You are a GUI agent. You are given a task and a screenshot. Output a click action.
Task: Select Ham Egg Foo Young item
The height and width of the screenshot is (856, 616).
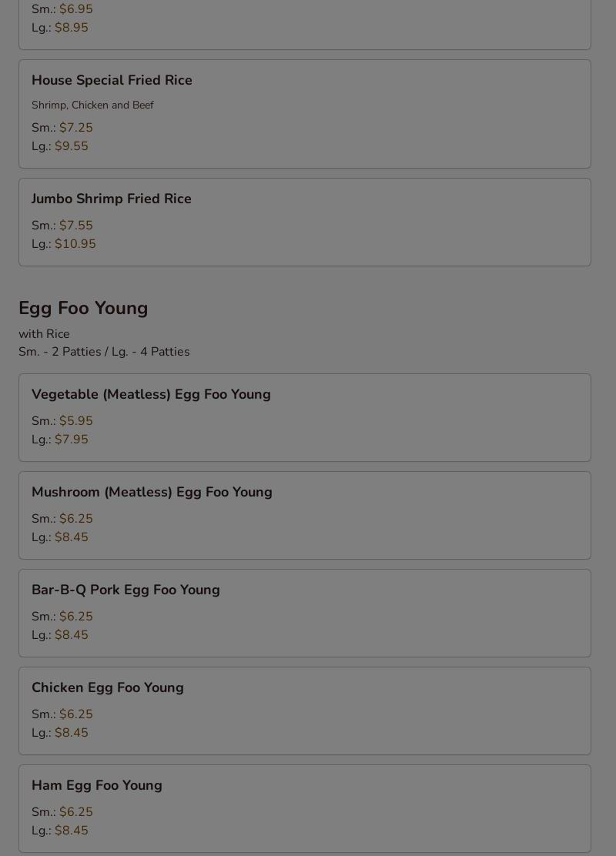pos(305,808)
